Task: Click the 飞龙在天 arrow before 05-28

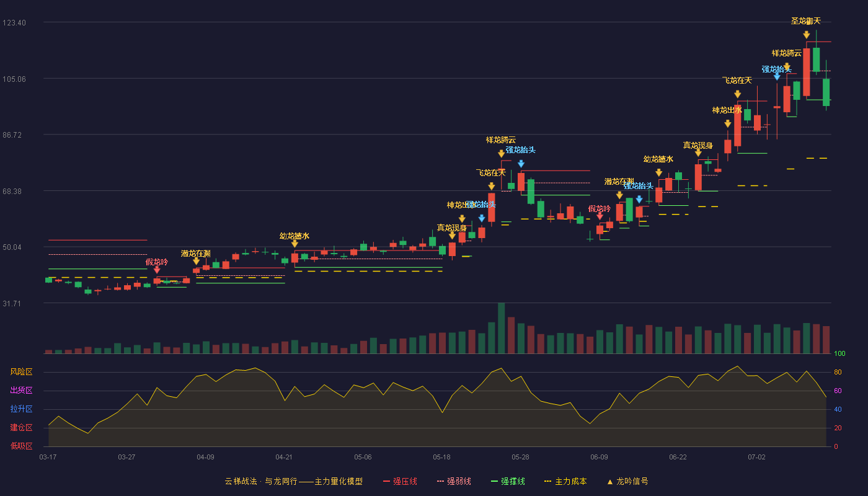Action: coord(491,186)
